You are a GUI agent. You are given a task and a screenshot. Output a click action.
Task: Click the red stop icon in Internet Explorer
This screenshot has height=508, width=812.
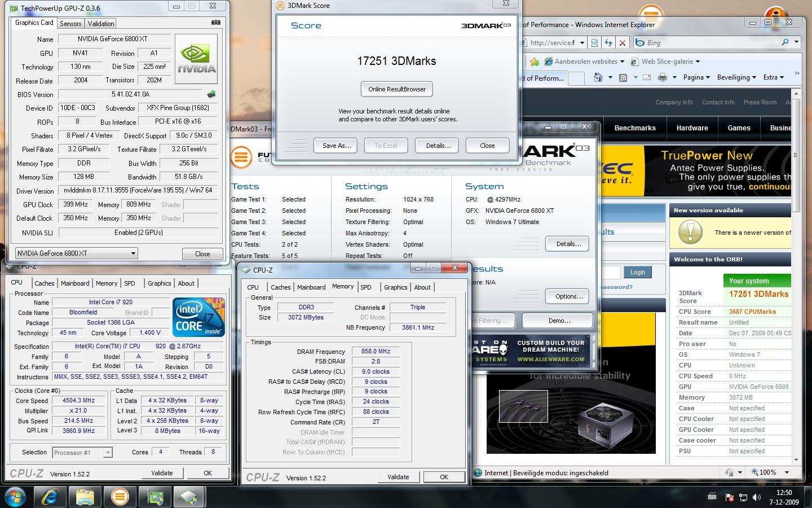click(x=622, y=42)
